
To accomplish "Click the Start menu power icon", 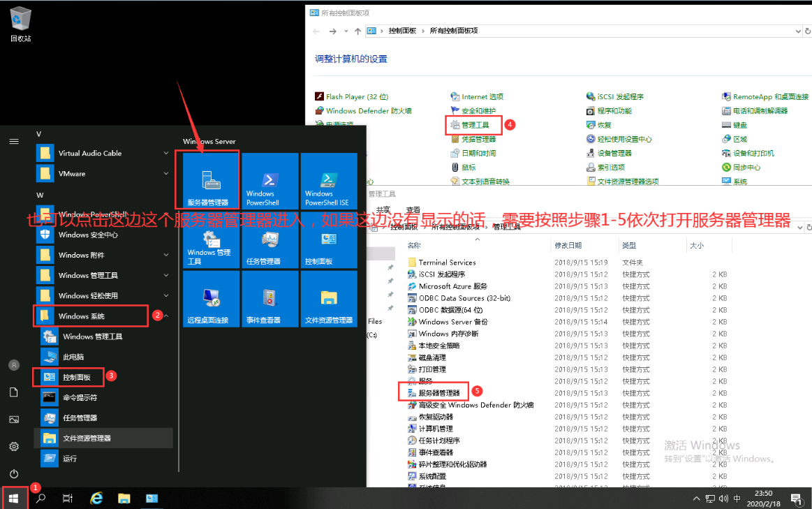I will point(14,473).
